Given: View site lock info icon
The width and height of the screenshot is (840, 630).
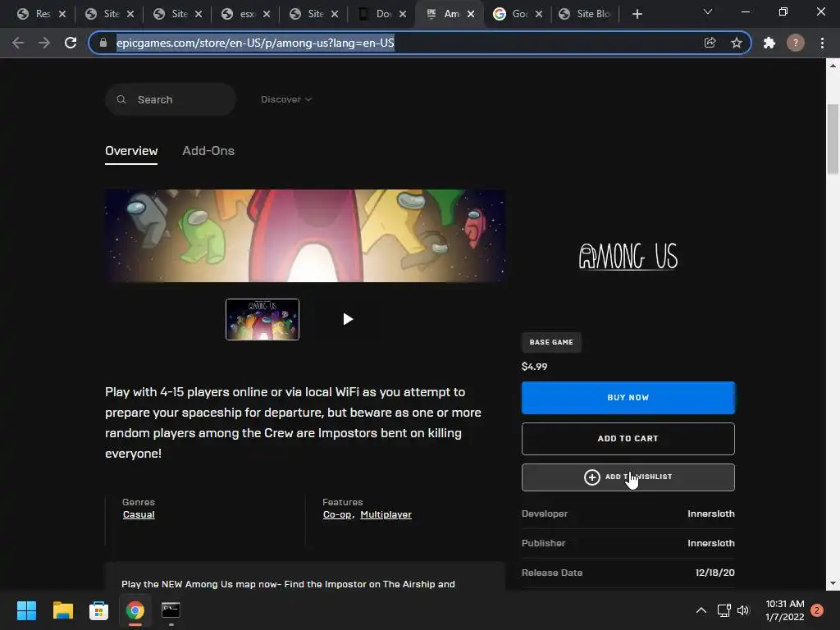Looking at the screenshot, I should pyautogui.click(x=103, y=43).
